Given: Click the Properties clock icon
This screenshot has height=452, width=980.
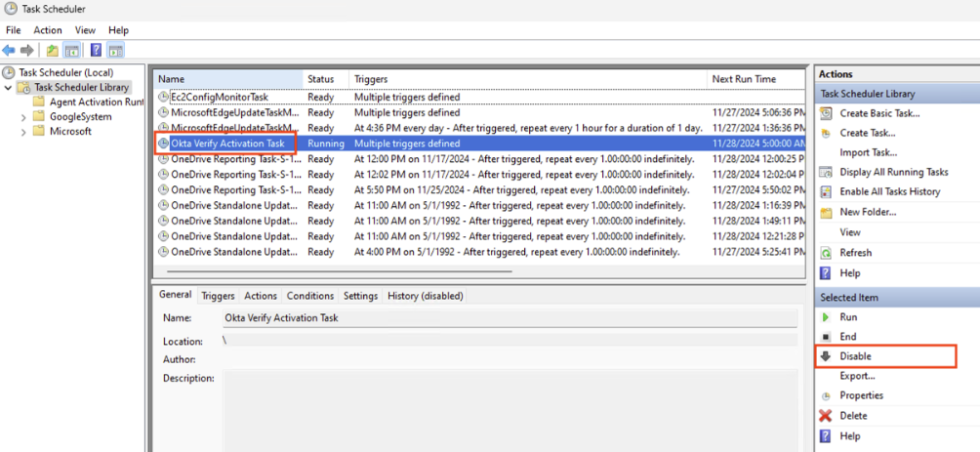Looking at the screenshot, I should (826, 395).
